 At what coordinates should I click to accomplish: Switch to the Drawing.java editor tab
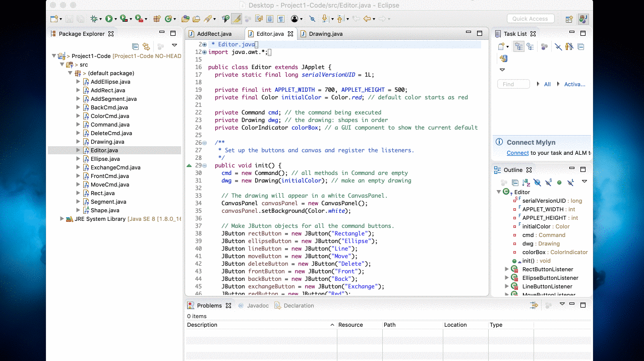click(x=325, y=34)
